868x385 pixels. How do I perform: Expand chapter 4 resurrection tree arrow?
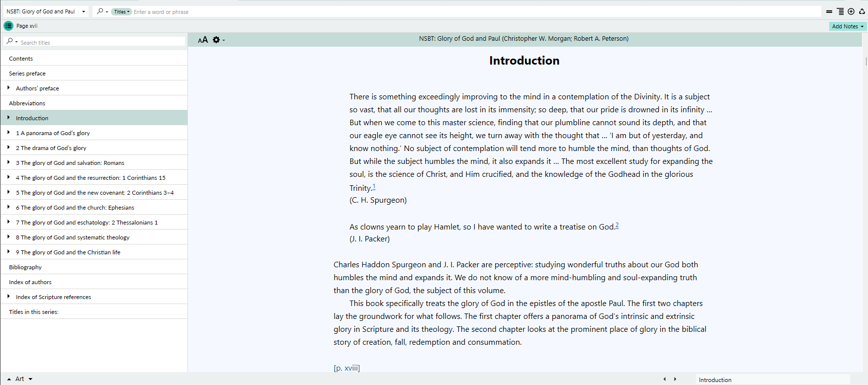(8, 177)
